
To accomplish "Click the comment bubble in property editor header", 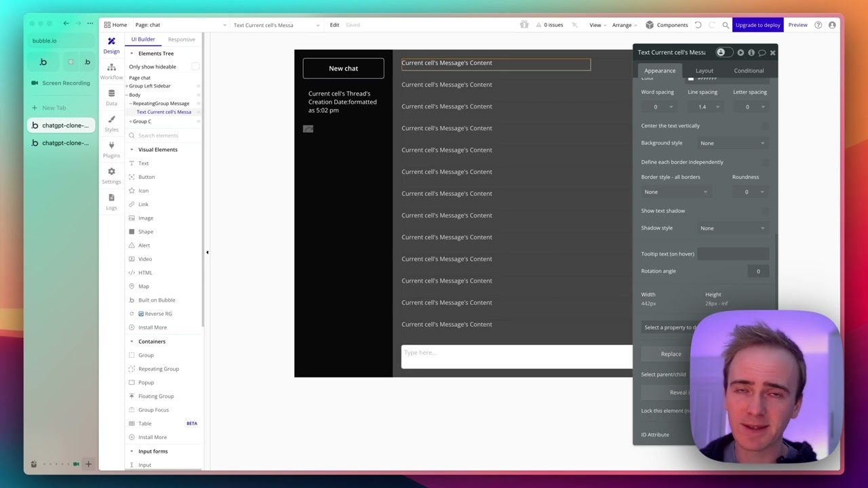I will point(762,52).
